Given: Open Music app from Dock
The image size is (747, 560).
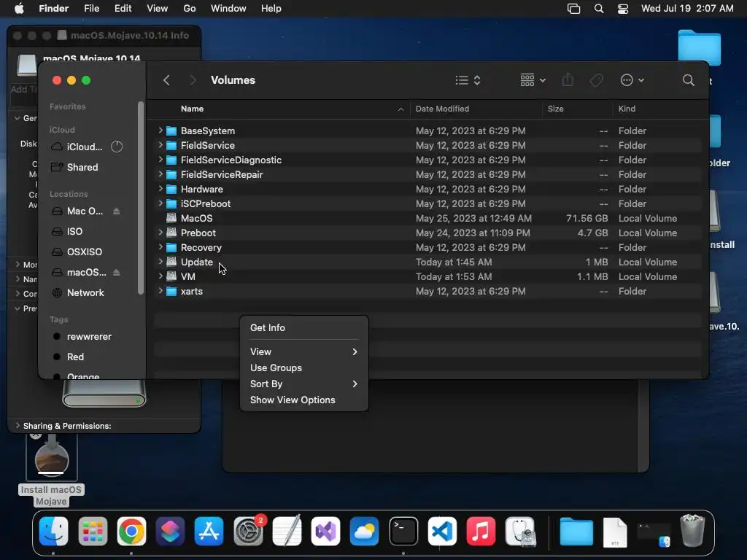Looking at the screenshot, I should tap(481, 531).
